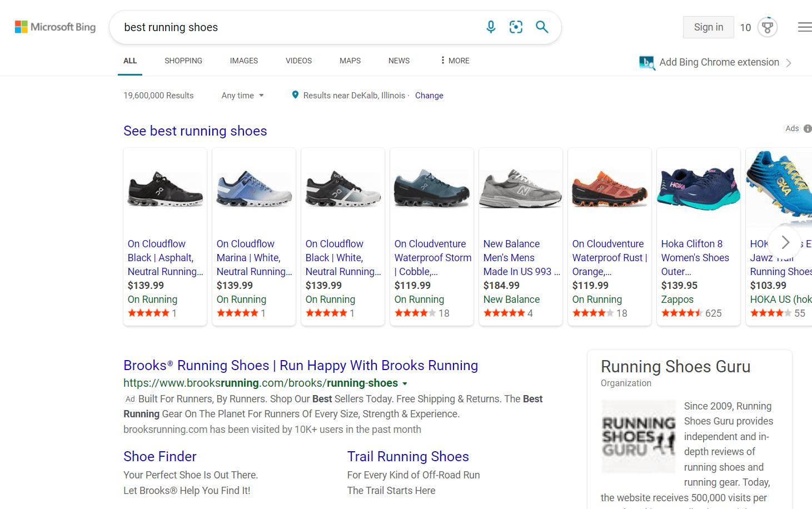The width and height of the screenshot is (812, 509).
Task: Expand the brooksrunning.com URL chevron
Action: pos(405,383)
